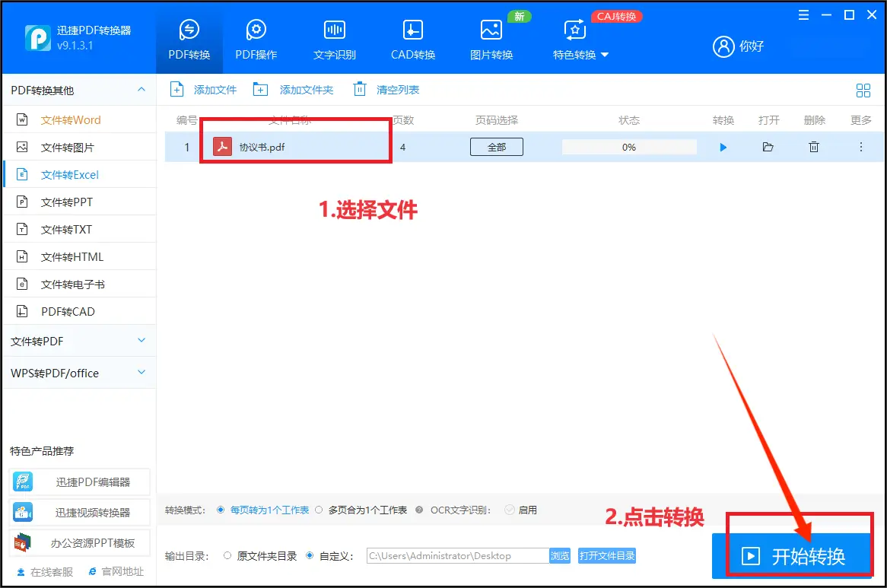Select 文件转PPT in sidebar
Image resolution: width=887 pixels, height=588 pixels.
pyautogui.click(x=66, y=202)
